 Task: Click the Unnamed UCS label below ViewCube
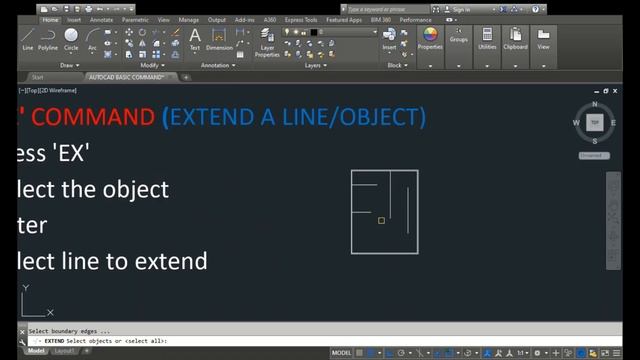coord(594,156)
